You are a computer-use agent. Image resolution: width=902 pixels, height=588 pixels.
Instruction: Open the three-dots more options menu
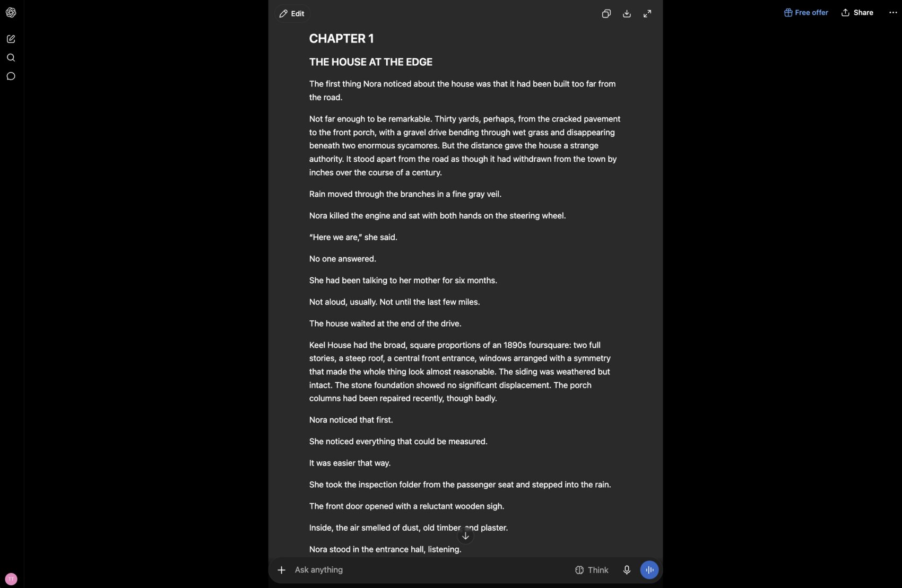pos(893,13)
